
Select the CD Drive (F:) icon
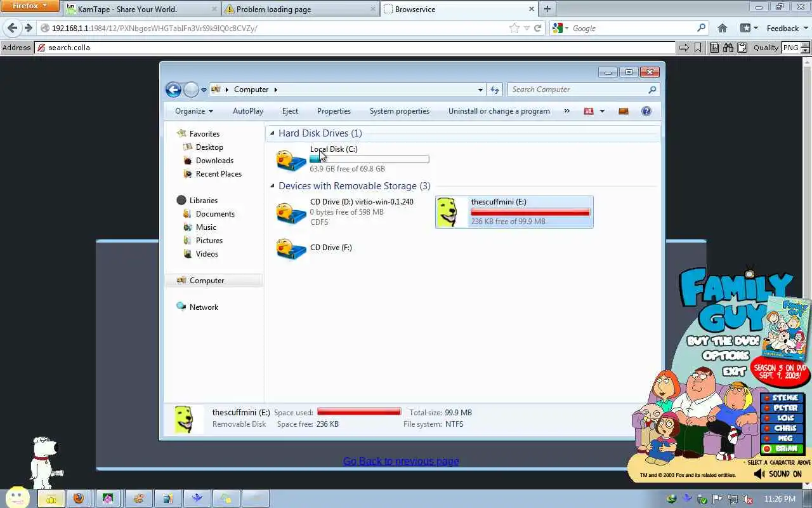coord(291,248)
